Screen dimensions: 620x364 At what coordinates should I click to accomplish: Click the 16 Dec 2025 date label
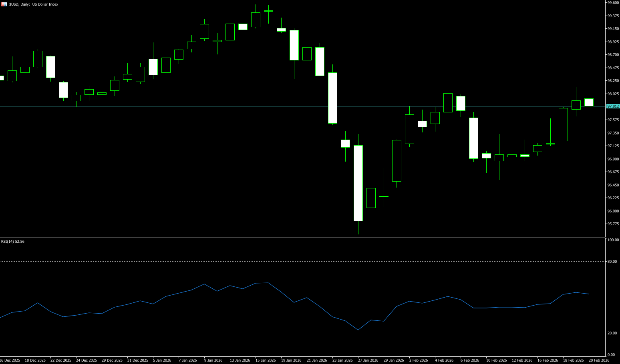10,360
